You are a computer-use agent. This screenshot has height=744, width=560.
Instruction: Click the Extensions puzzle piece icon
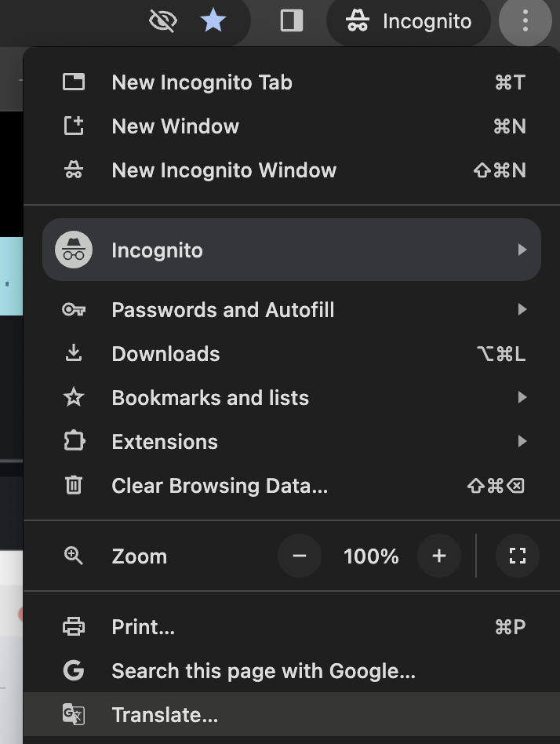tap(74, 442)
